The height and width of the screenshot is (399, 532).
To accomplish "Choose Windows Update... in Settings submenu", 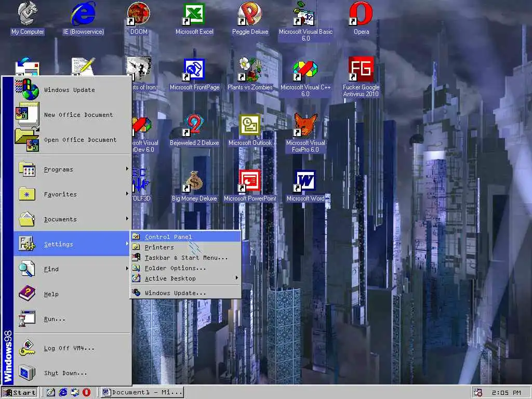I will [x=185, y=293].
